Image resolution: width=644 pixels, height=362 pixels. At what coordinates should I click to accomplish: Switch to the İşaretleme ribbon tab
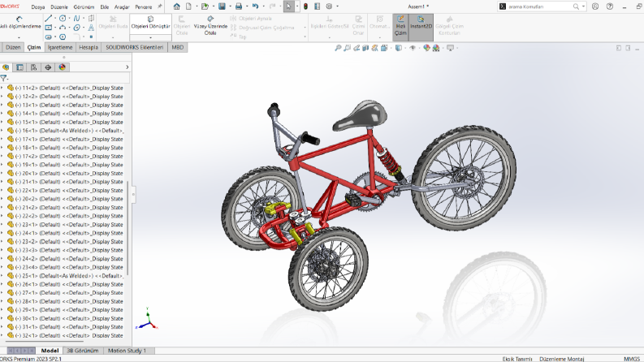(x=60, y=47)
